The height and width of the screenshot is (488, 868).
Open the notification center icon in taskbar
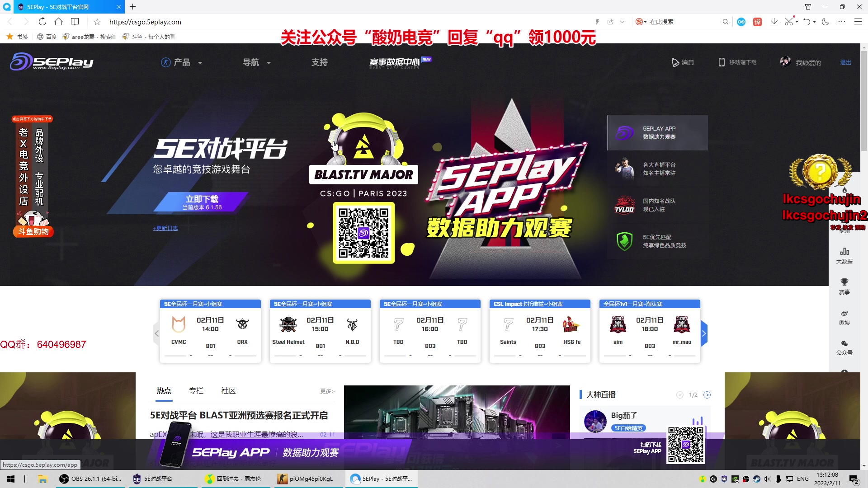[854, 479]
